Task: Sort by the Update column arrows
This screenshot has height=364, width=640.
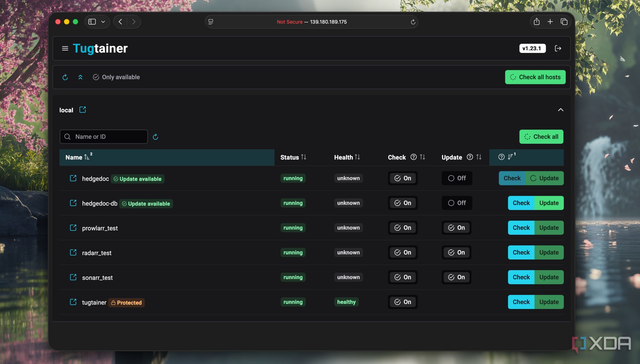Action: tap(479, 157)
